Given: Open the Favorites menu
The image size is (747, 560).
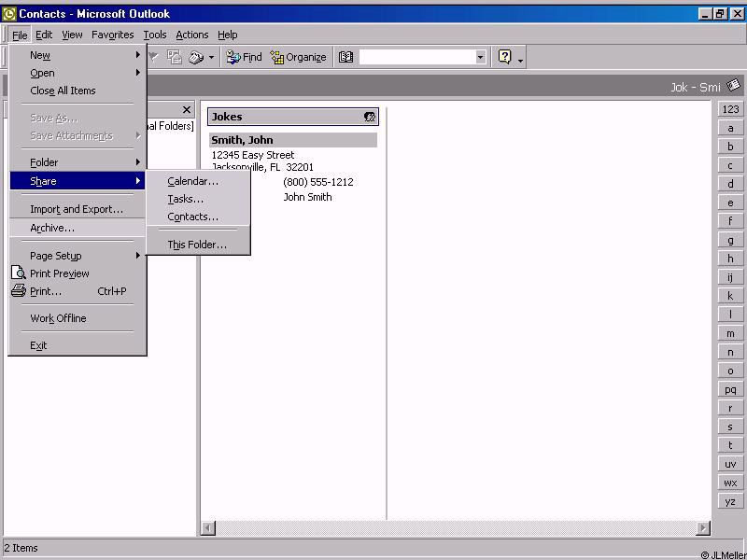Looking at the screenshot, I should click(112, 35).
